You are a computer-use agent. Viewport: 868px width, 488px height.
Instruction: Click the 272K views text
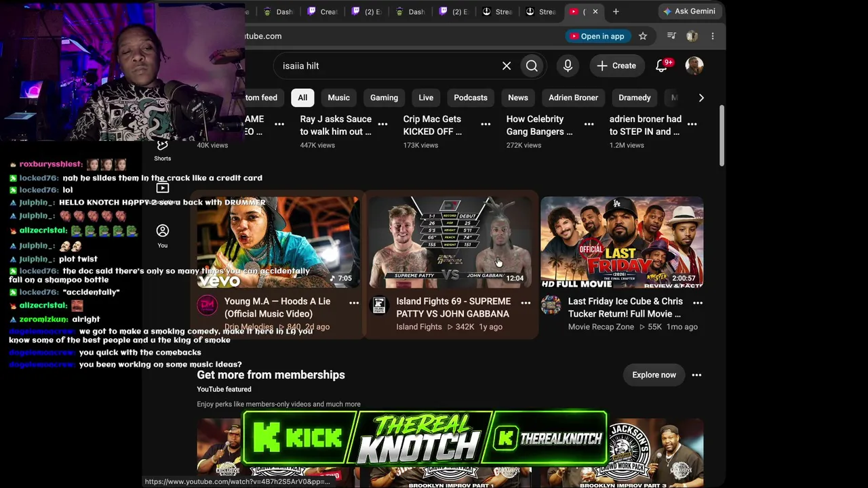524,145
